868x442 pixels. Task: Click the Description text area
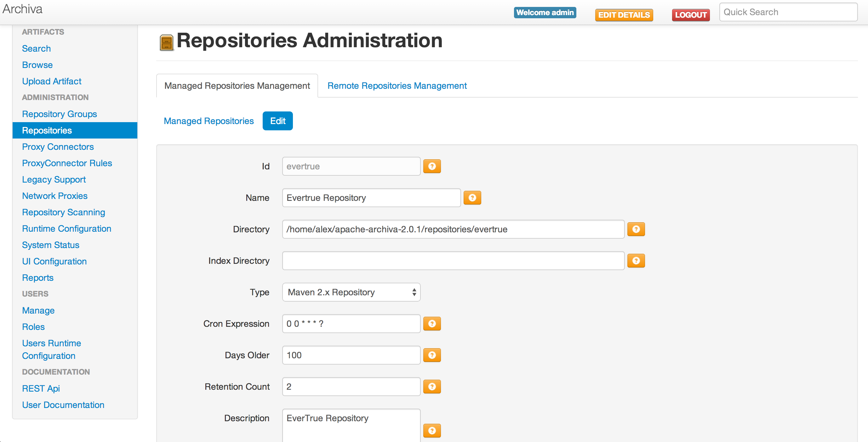(351, 426)
